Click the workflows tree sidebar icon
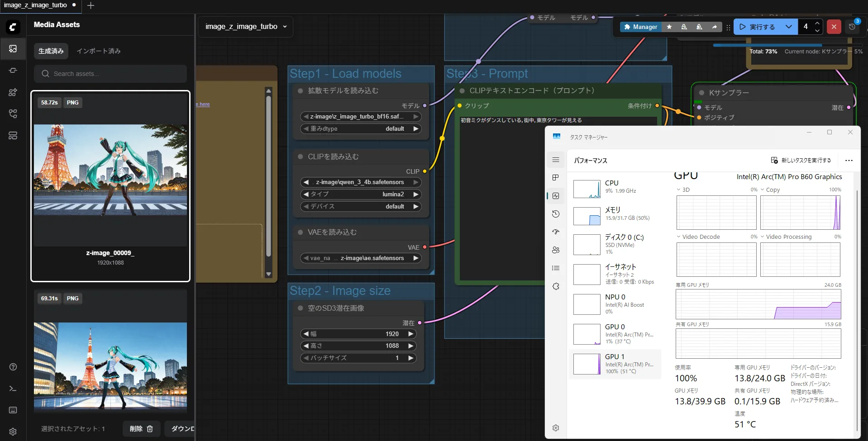Image resolution: width=868 pixels, height=441 pixels. click(x=13, y=114)
